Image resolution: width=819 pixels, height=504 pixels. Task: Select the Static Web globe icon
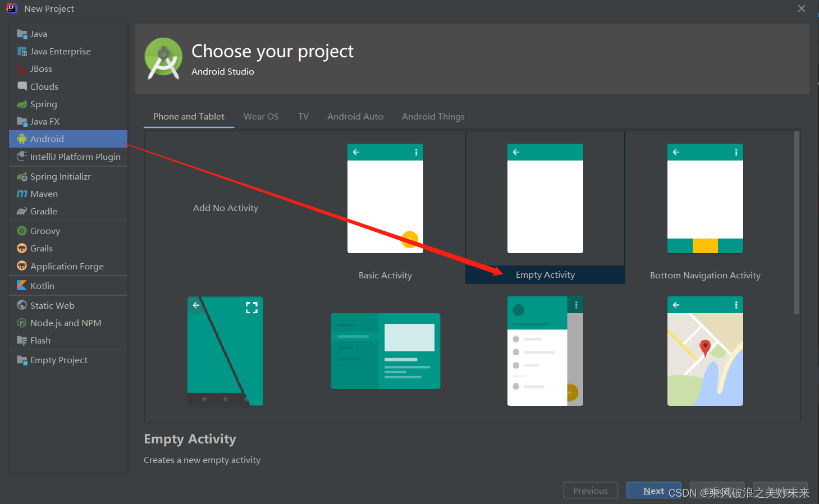[22, 305]
